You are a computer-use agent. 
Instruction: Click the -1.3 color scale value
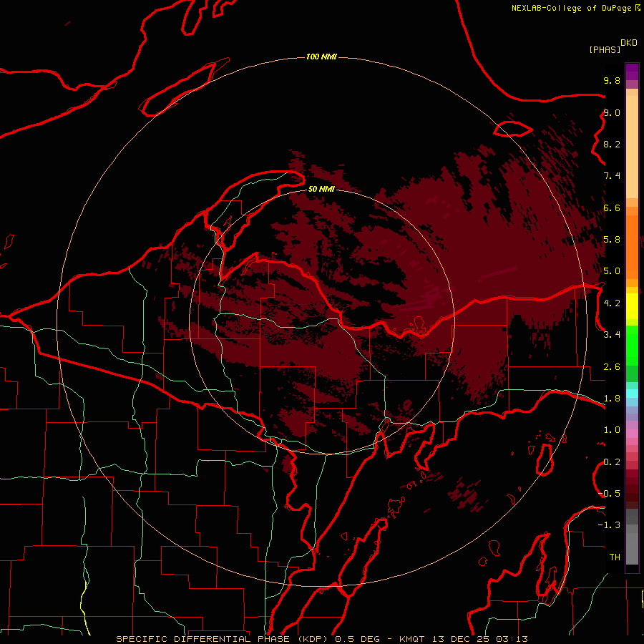609,525
